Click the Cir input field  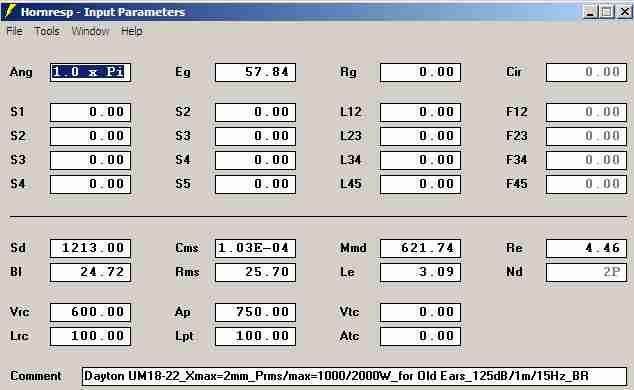pyautogui.click(x=586, y=72)
